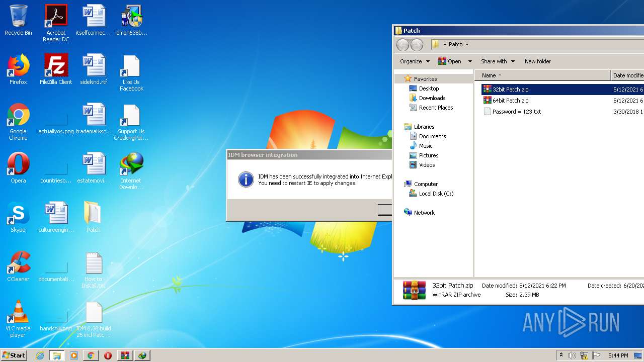Switch to WinRAR taskbar button
This screenshot has width=644, height=362.
pyautogui.click(x=125, y=355)
